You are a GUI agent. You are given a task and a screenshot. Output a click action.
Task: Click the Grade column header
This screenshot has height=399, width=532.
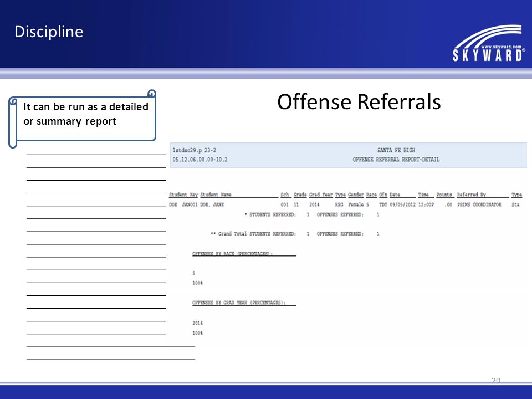pos(300,195)
